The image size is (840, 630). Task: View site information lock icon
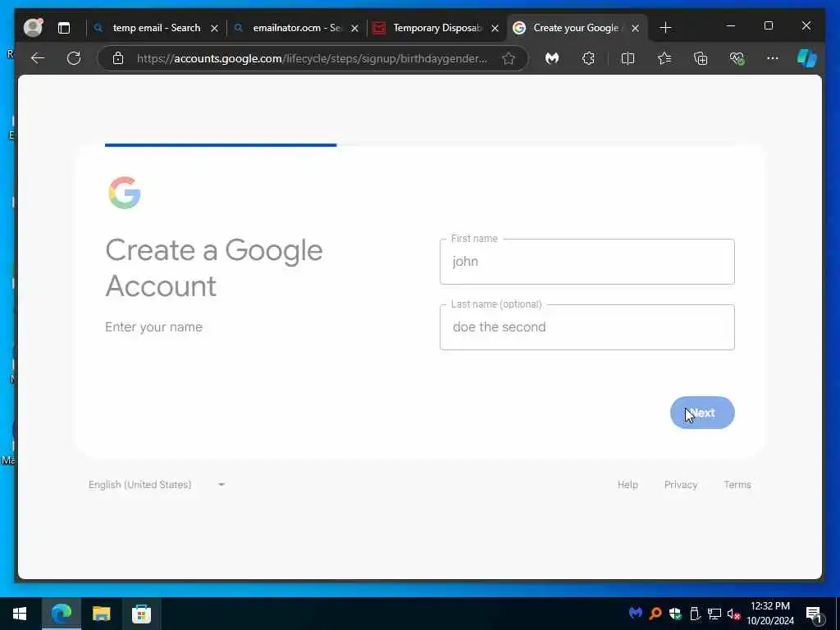(x=118, y=58)
